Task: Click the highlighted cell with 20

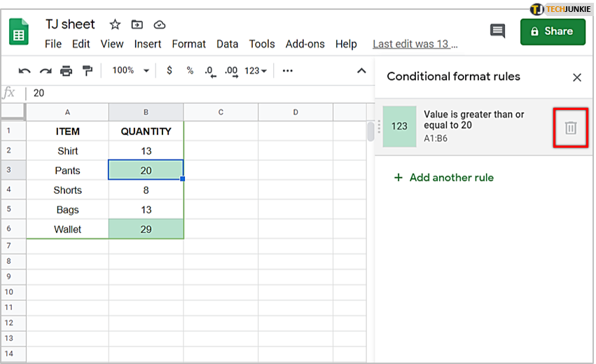Action: click(146, 170)
